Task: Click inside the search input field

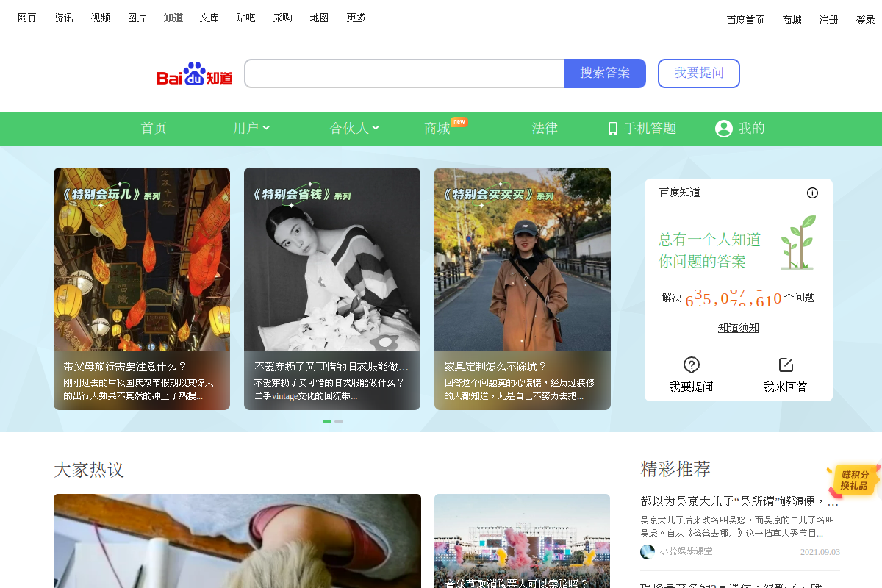Action: [x=404, y=73]
